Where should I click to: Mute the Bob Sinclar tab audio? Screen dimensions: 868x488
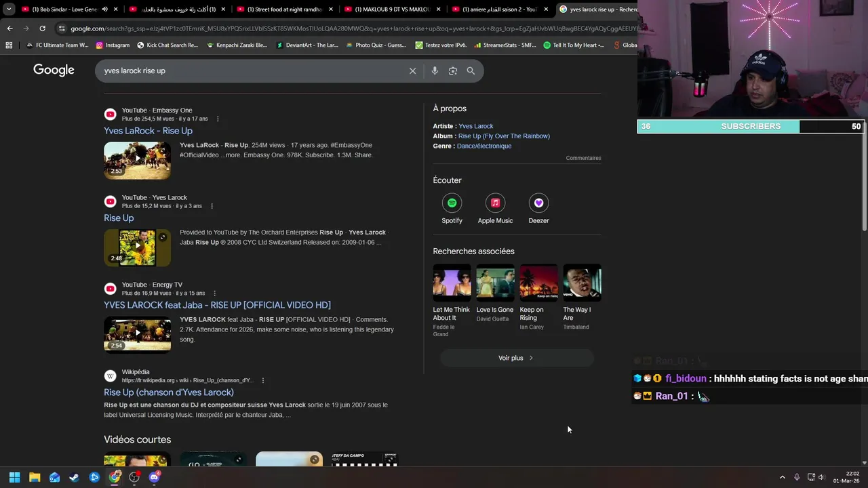pos(104,9)
